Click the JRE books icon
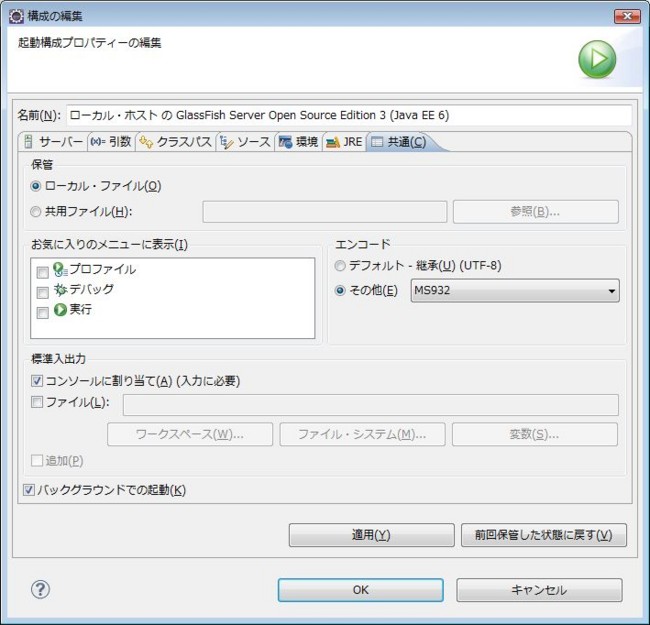The width and height of the screenshot is (650, 625). (333, 143)
